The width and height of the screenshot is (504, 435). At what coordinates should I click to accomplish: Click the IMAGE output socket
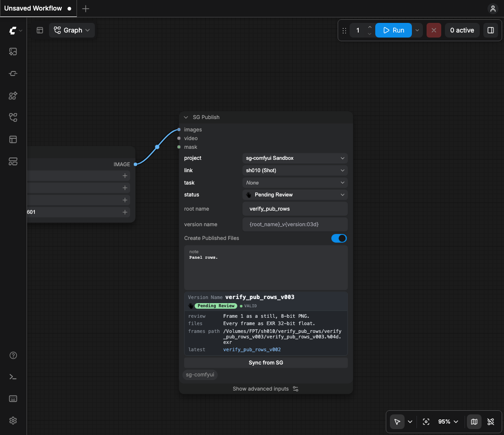136,164
